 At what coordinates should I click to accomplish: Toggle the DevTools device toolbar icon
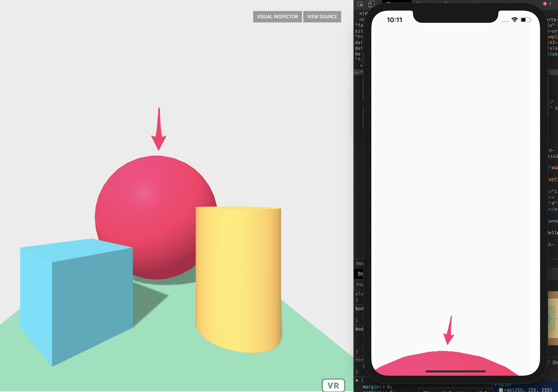(371, 4)
